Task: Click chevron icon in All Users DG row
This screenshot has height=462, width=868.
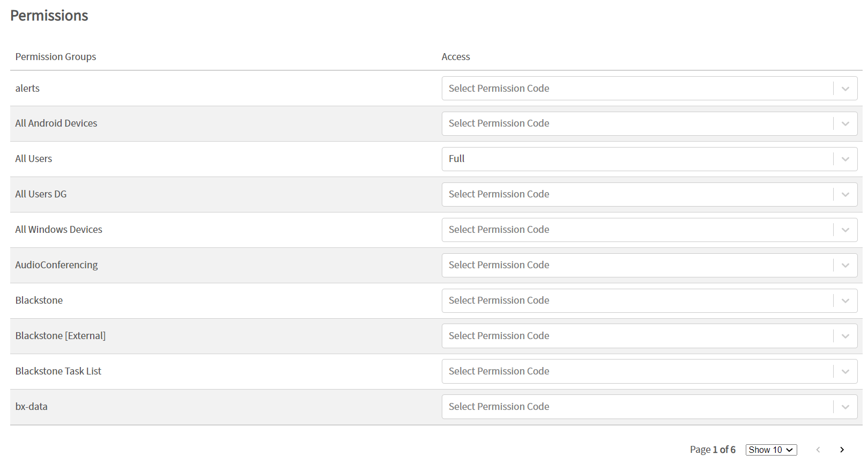Action: click(845, 195)
